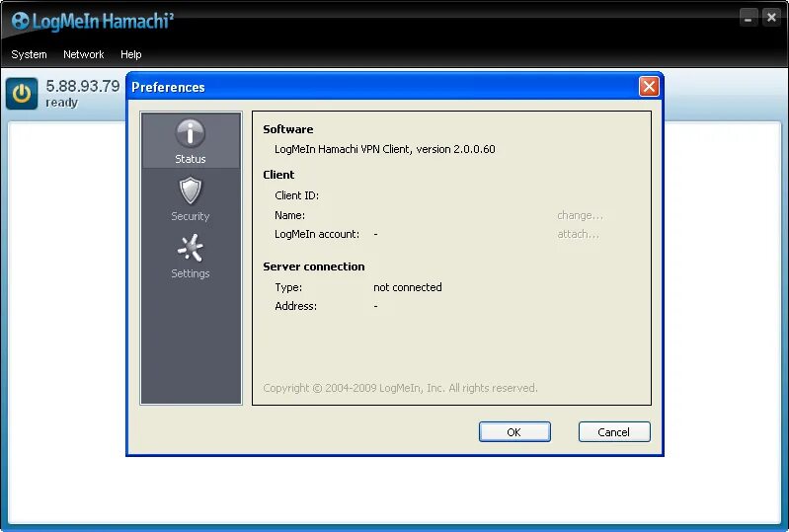This screenshot has width=789, height=532.
Task: Open the System menu
Action: coord(29,54)
